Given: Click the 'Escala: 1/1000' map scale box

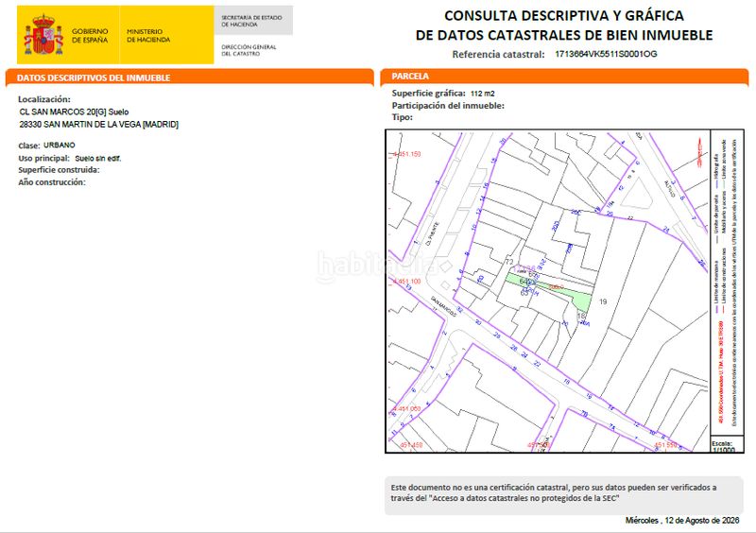Looking at the screenshot, I should point(727,446).
